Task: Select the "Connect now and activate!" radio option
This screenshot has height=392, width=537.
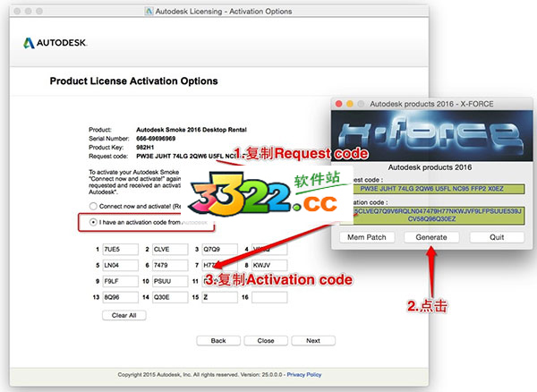Action: 93,207
